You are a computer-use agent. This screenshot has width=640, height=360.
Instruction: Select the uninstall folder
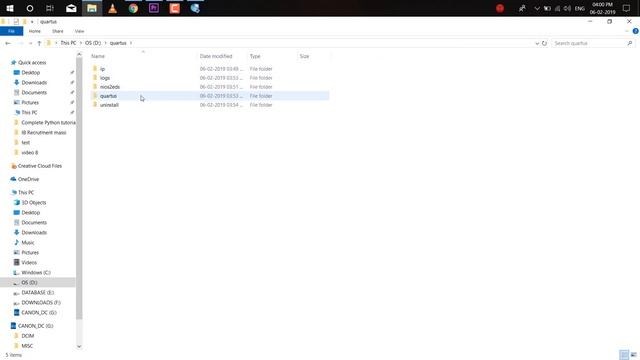pyautogui.click(x=109, y=105)
